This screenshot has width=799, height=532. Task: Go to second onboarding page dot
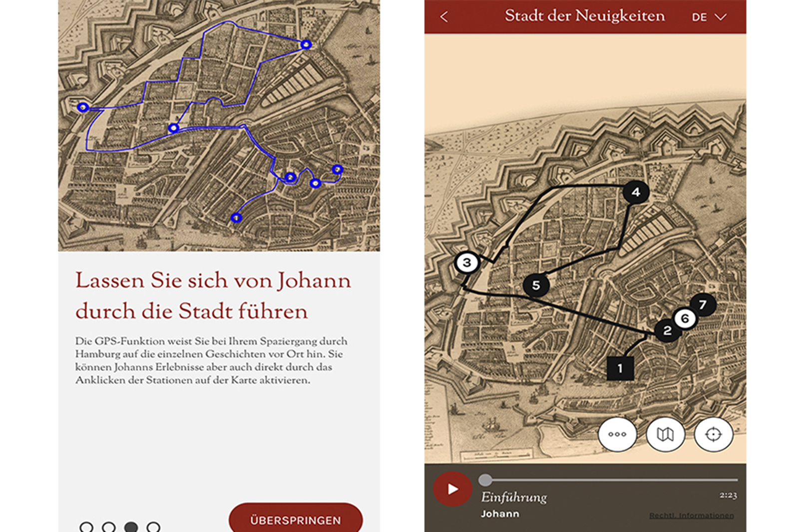tap(109, 527)
